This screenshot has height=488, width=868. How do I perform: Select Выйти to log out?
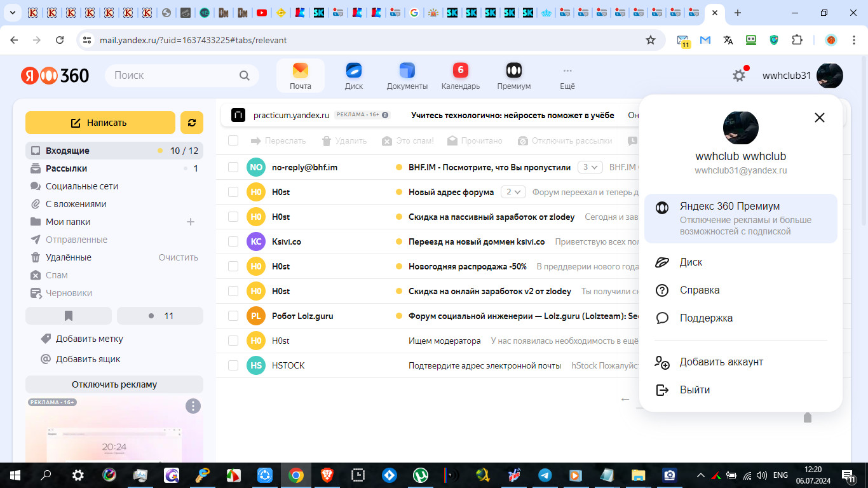pos(741,390)
